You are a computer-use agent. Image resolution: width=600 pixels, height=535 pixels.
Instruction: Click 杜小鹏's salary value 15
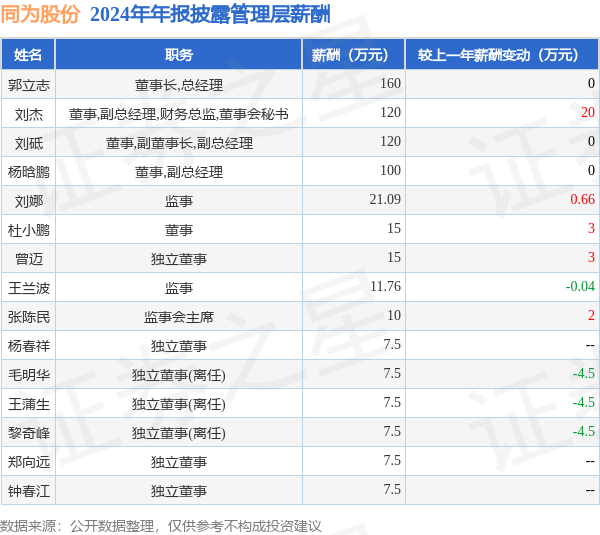coord(394,228)
